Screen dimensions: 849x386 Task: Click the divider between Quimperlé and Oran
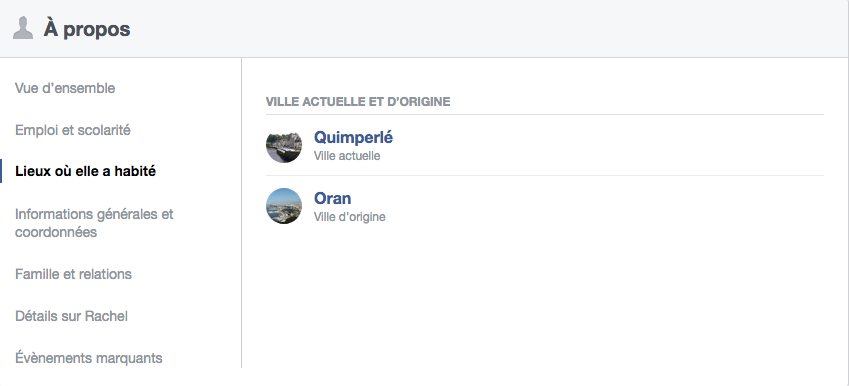pos(545,175)
